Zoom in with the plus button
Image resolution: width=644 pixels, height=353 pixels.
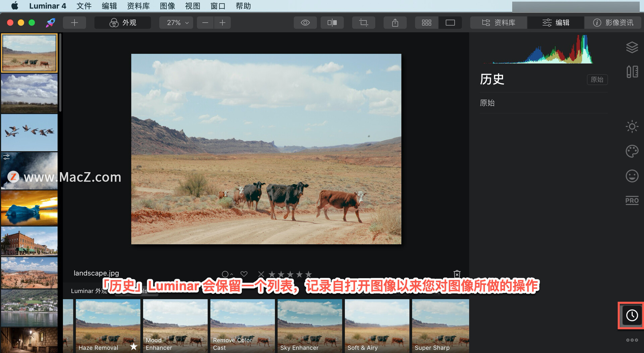222,22
